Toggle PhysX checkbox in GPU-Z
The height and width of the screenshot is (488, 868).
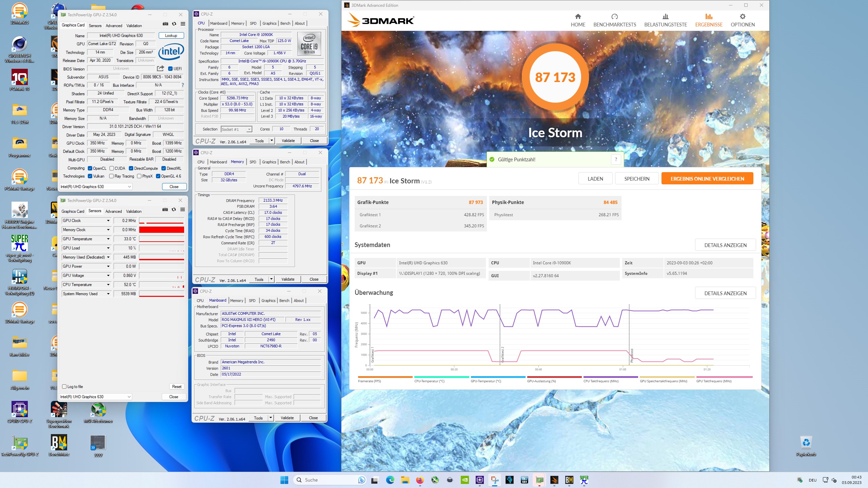coord(139,176)
